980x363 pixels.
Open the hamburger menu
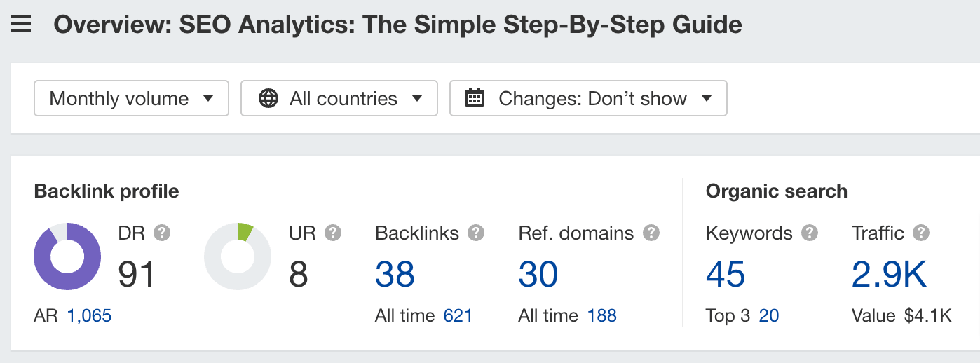(21, 25)
